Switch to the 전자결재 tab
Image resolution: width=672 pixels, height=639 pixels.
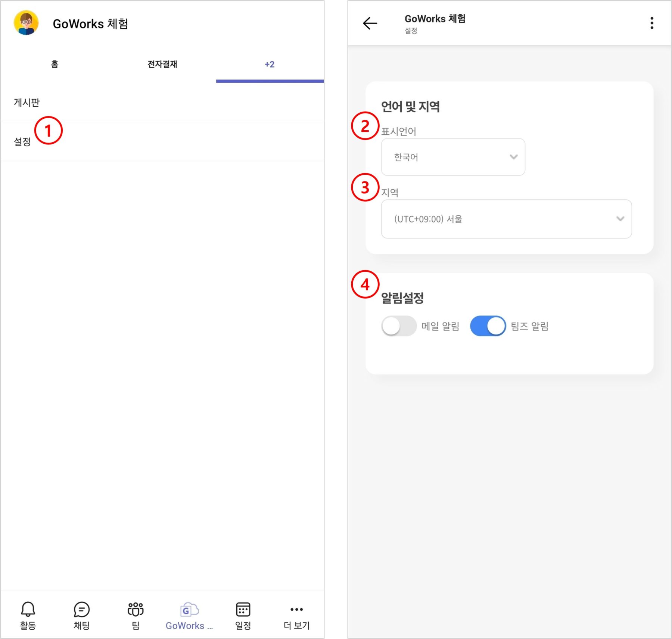click(x=162, y=64)
